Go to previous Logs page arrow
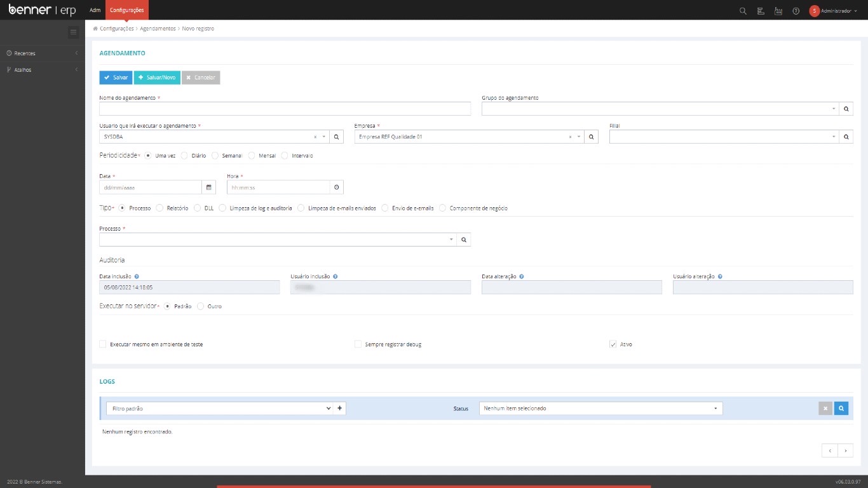Screen dimensions: 868x488 829,451
